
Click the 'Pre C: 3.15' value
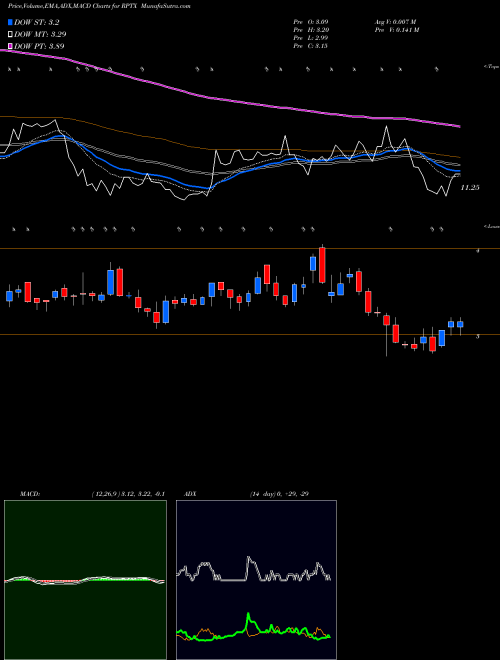(311, 46)
